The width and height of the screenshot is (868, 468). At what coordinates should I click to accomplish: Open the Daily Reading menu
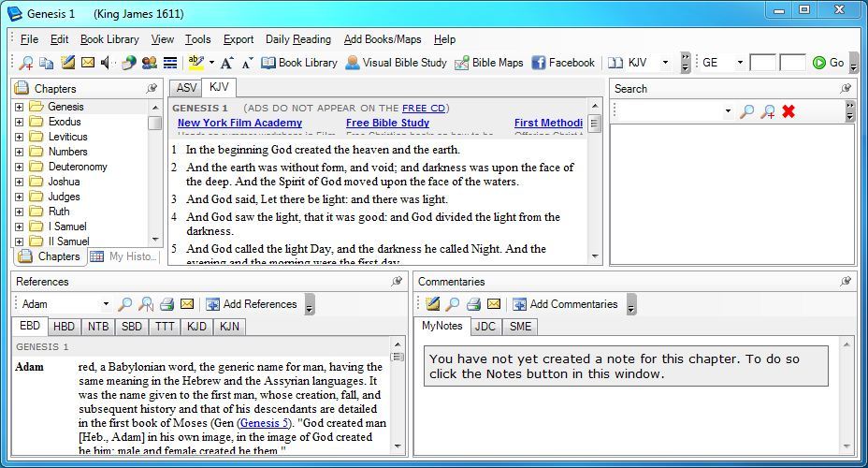point(297,39)
